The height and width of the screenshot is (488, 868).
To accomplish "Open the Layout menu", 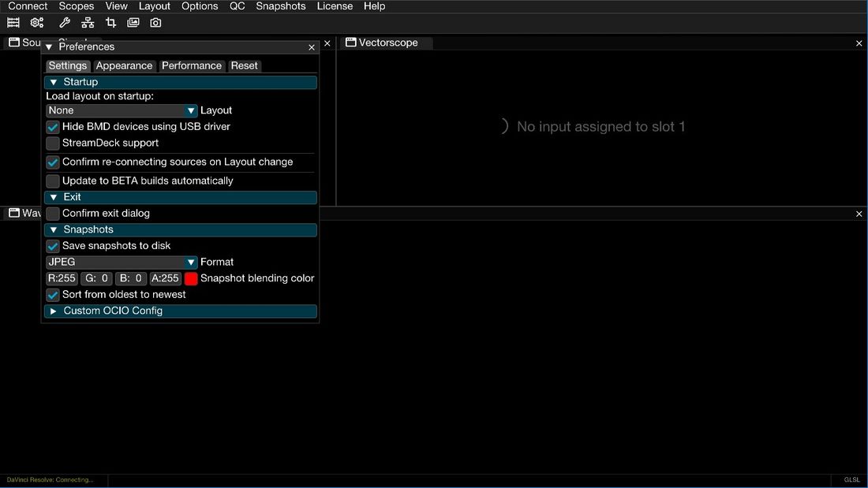I will pyautogui.click(x=155, y=6).
